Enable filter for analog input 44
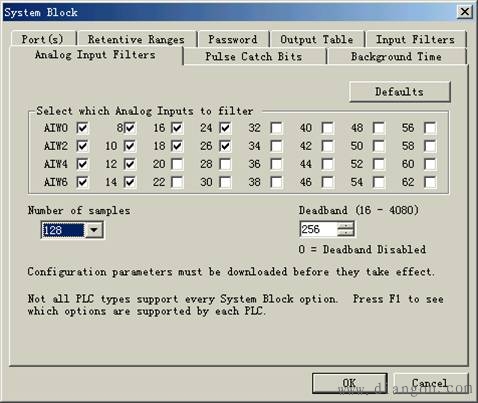This screenshot has height=403, width=478. (328, 164)
